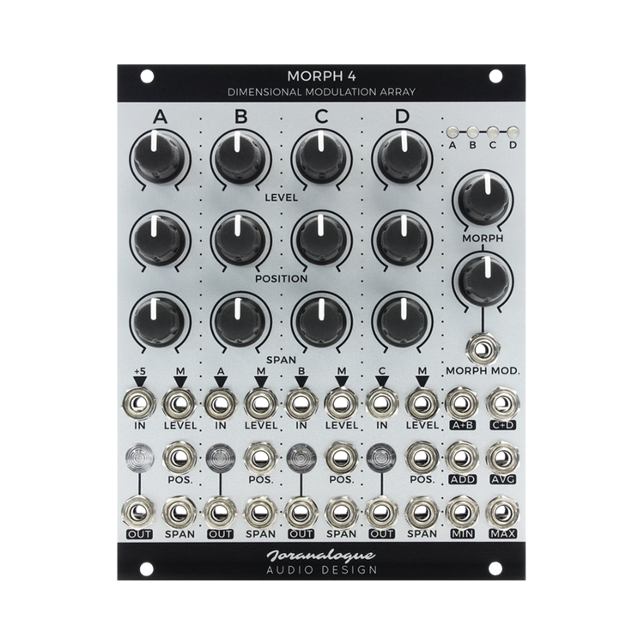
Task: Click the channel B POS. jack
Action: pyautogui.click(x=260, y=457)
